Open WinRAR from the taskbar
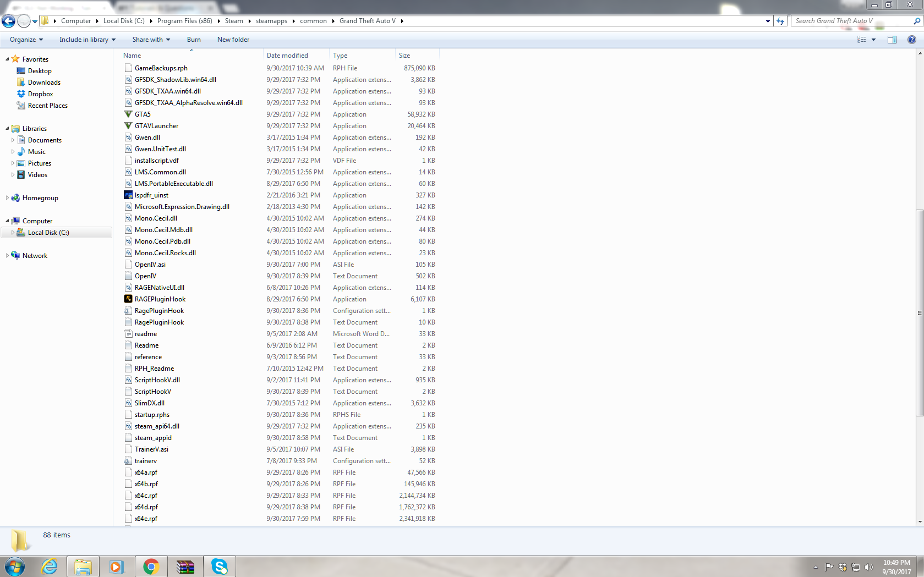 click(185, 567)
